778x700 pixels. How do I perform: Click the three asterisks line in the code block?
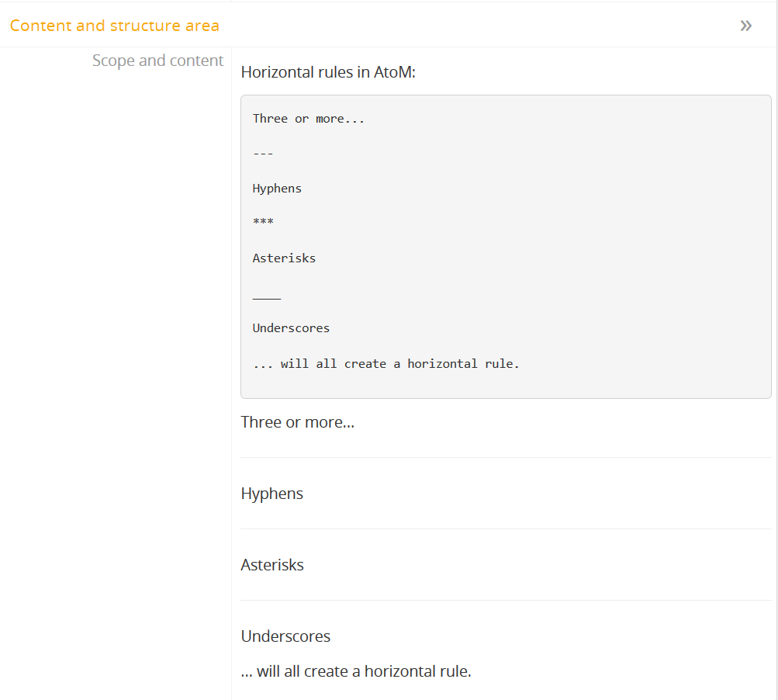click(263, 223)
